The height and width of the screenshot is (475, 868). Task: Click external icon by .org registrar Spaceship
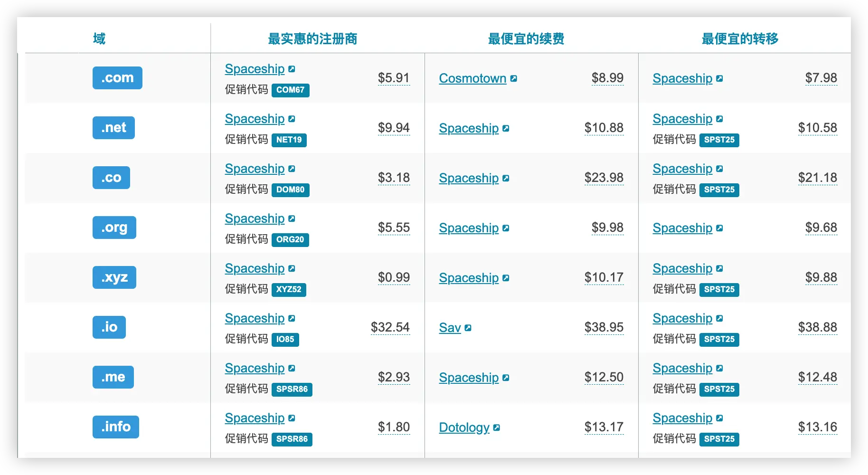292,218
